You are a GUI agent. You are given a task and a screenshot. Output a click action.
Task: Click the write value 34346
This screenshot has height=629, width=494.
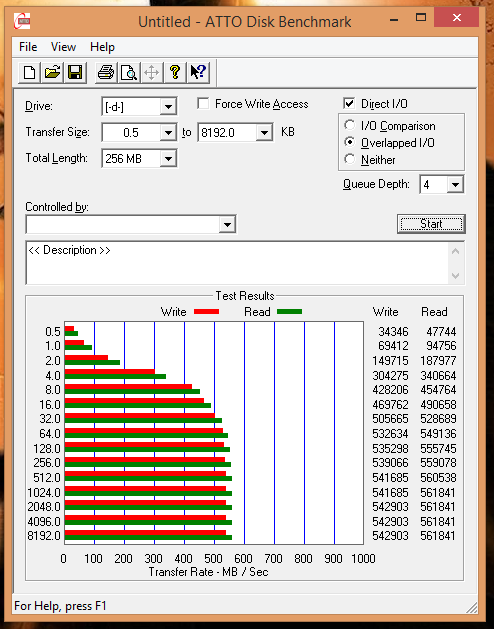(393, 331)
